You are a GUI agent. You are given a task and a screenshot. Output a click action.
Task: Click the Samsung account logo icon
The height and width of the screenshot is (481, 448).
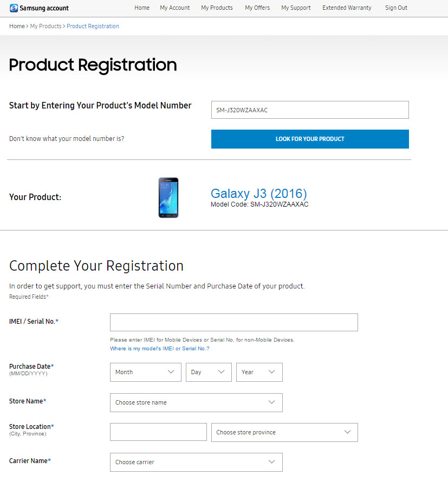(14, 8)
